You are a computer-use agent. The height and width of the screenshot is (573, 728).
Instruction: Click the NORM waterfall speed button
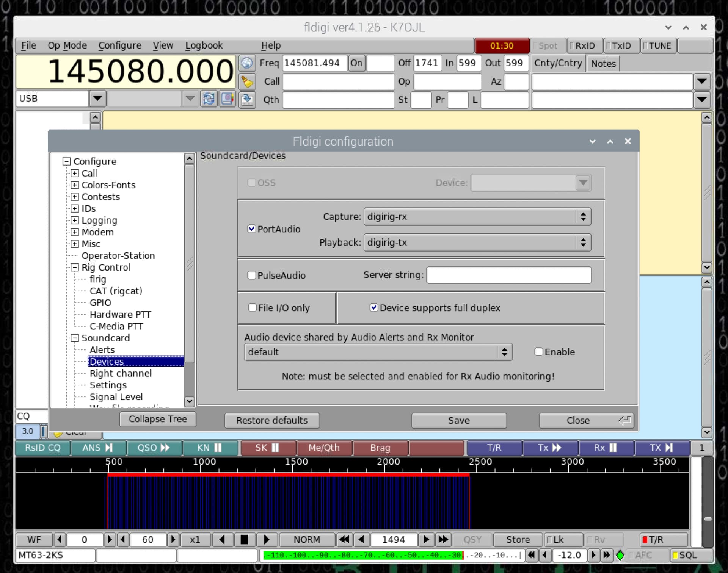tap(307, 539)
